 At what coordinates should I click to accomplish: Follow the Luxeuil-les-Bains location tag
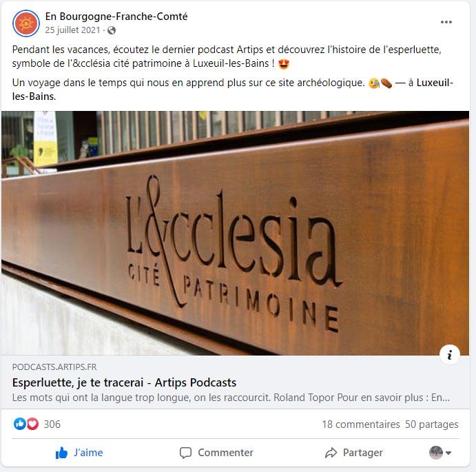pos(233,90)
